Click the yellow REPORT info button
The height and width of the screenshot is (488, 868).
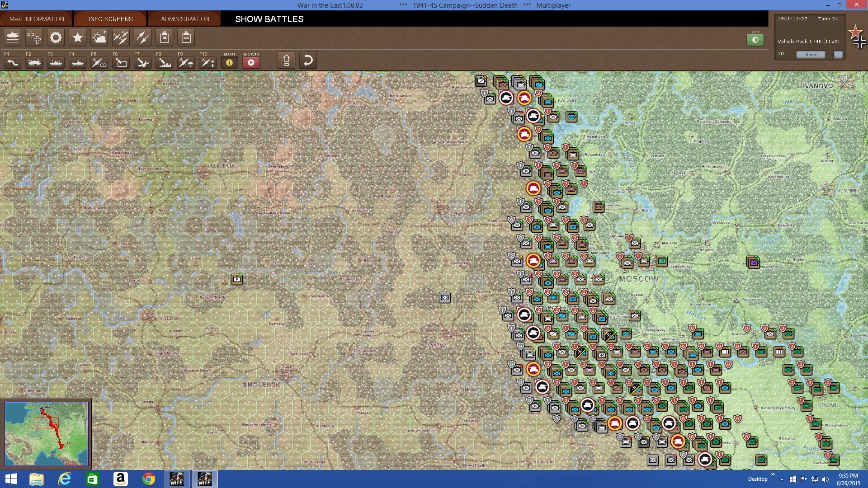(229, 62)
